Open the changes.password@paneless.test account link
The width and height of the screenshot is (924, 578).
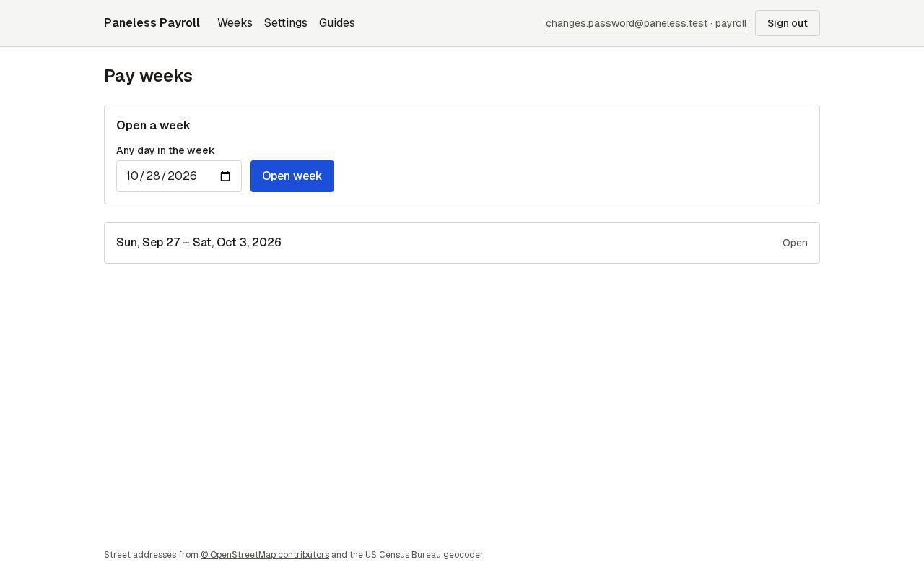[x=646, y=23]
